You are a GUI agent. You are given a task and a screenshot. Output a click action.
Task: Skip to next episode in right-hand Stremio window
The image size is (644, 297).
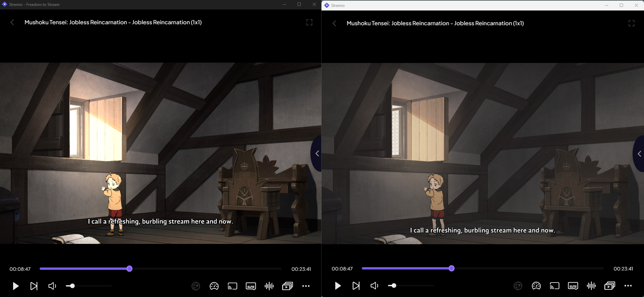tap(356, 286)
